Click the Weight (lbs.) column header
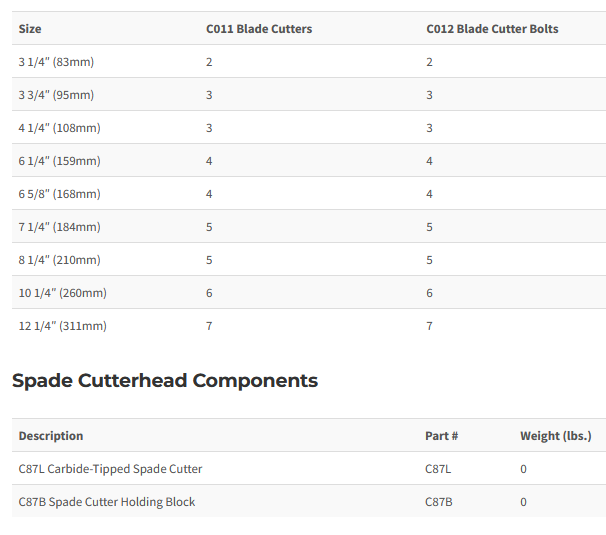Viewport: 606px width, 535px height. tap(555, 436)
